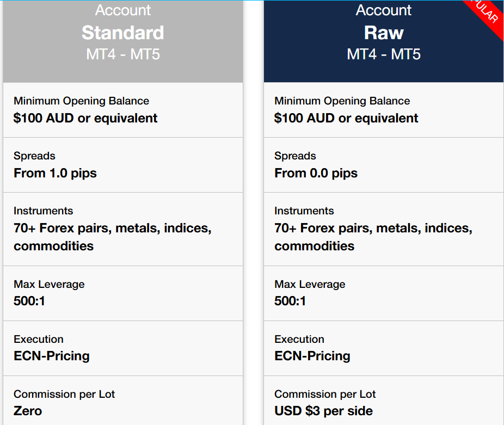Click Commission per Lot label in Raw column

325,394
